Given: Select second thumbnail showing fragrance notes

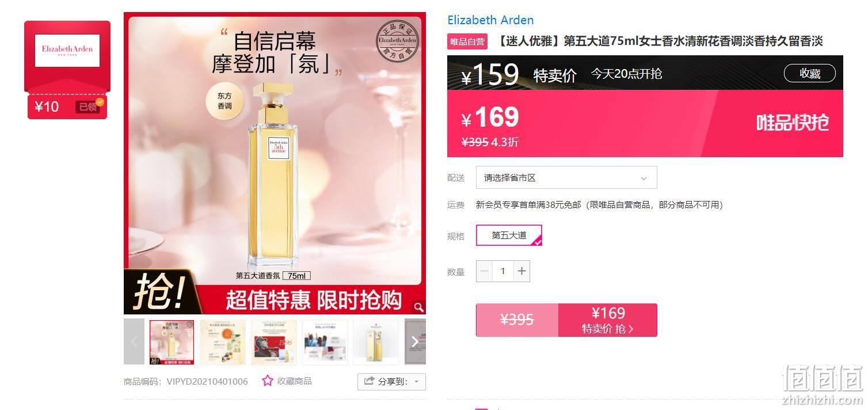Looking at the screenshot, I should [x=223, y=342].
